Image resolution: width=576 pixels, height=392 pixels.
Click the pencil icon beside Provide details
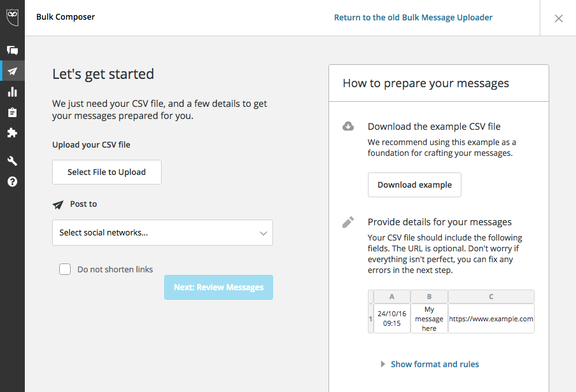click(348, 222)
